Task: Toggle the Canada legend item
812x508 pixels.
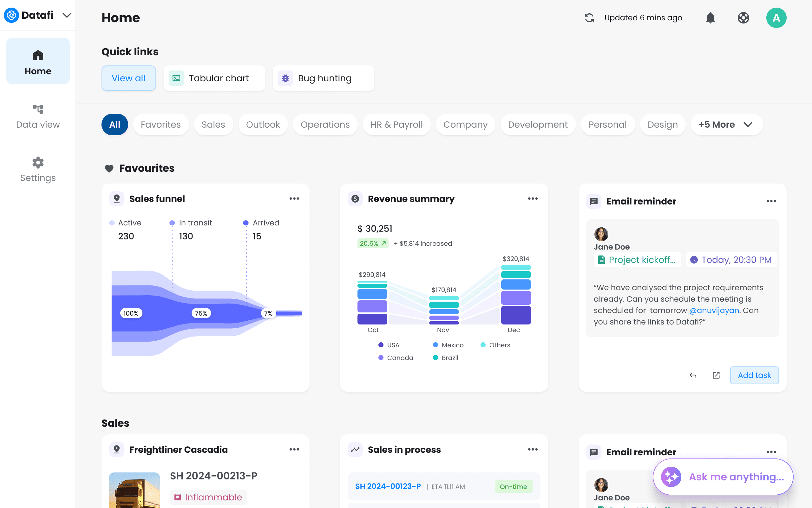Action: [396, 358]
